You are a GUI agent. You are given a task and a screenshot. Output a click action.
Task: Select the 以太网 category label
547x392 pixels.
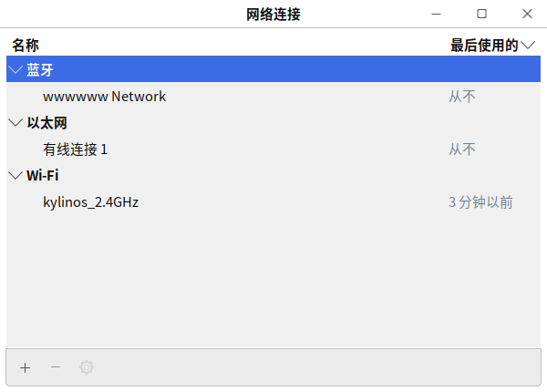(46, 123)
